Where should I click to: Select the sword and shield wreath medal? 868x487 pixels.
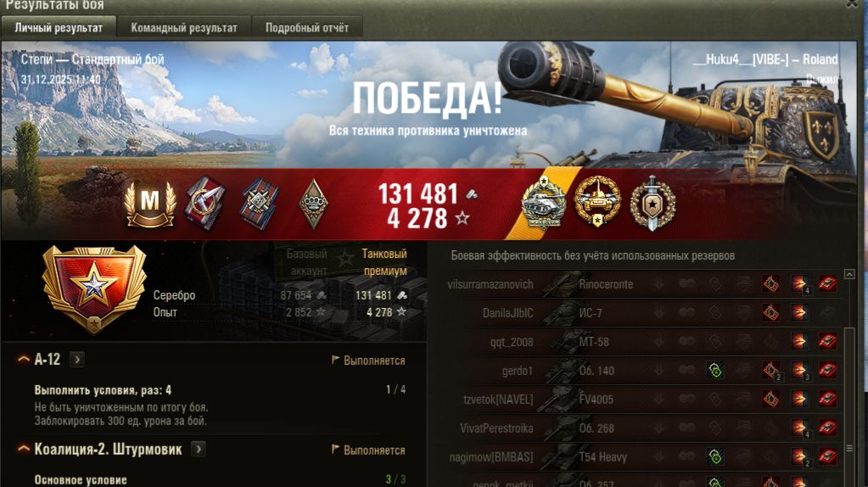click(x=652, y=203)
